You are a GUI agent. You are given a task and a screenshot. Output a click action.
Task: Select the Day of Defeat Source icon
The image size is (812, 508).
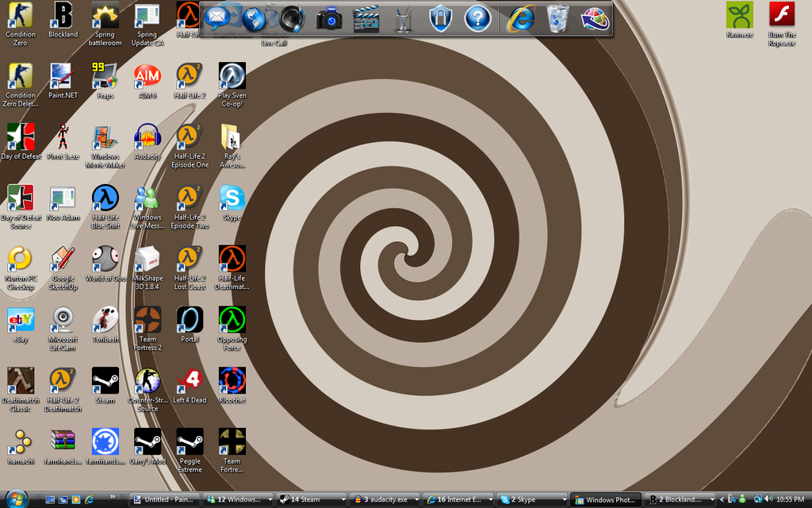click(21, 207)
